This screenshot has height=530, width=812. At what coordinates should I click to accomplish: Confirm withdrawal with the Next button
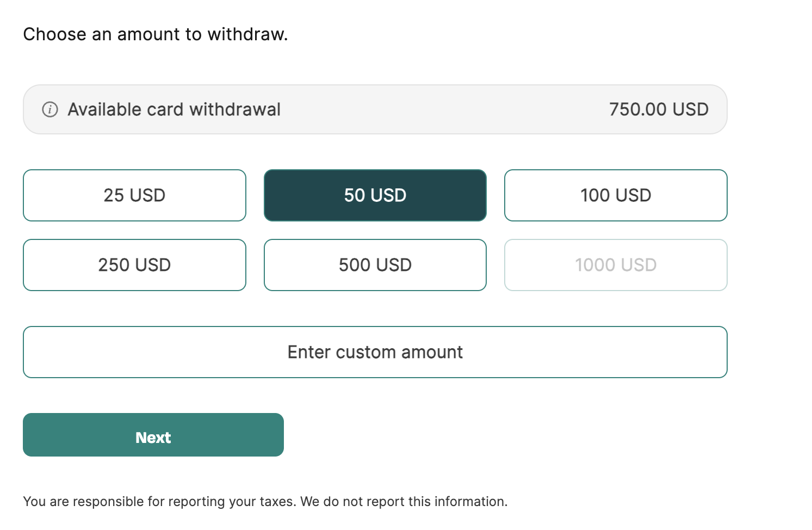(x=153, y=435)
